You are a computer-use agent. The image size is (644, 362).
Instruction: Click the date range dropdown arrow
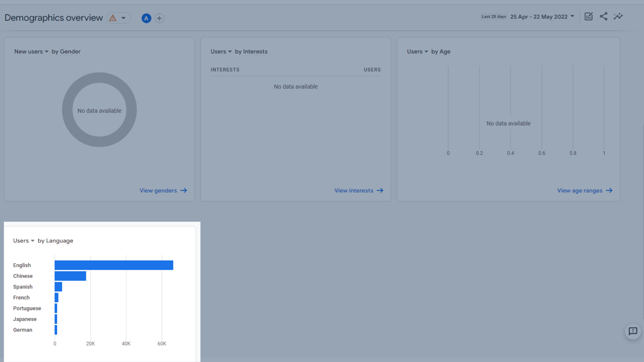coord(574,16)
